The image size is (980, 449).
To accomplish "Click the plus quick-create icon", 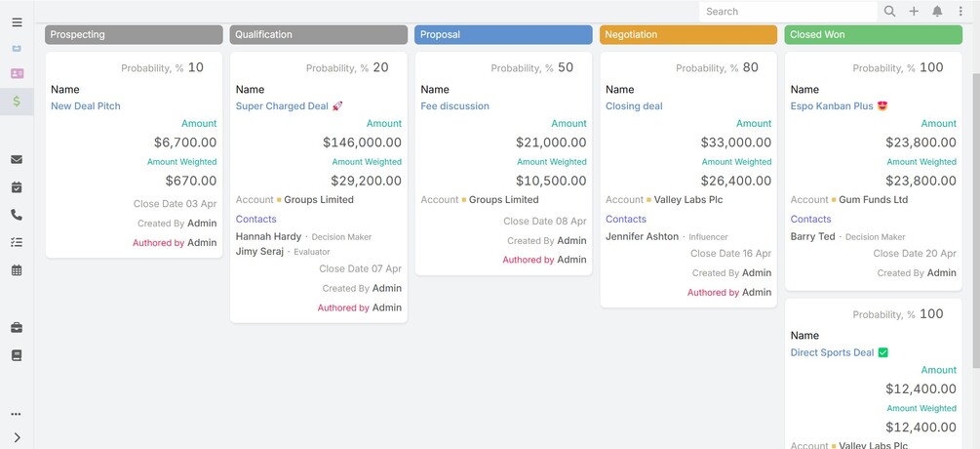I will point(914,12).
